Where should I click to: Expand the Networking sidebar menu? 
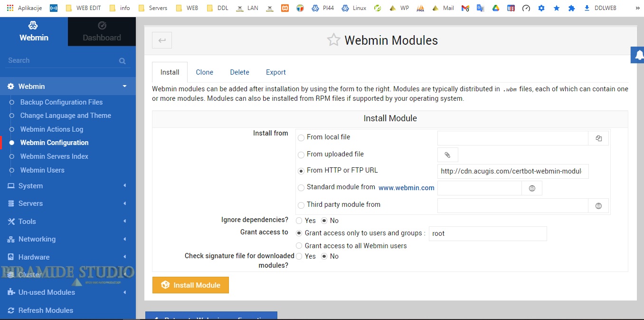68,239
